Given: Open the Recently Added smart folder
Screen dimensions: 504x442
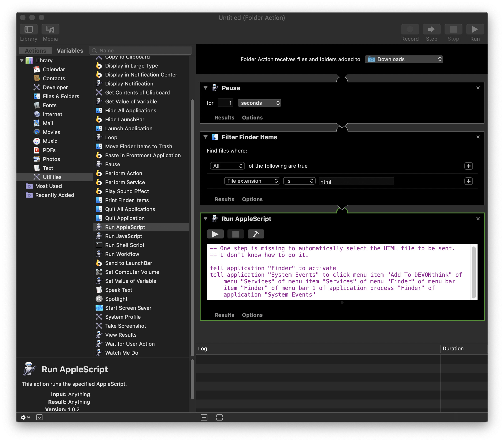Looking at the screenshot, I should (x=55, y=195).
